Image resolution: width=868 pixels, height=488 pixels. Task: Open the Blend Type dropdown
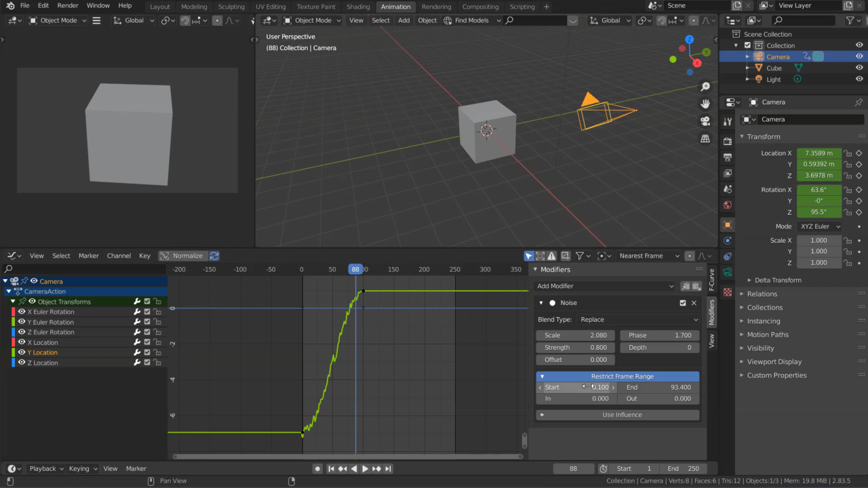tap(637, 319)
